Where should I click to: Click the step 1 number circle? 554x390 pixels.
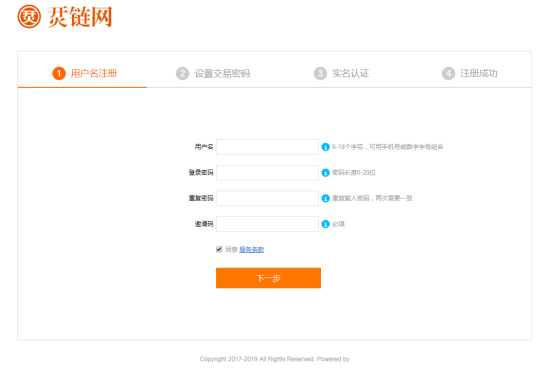coord(59,73)
